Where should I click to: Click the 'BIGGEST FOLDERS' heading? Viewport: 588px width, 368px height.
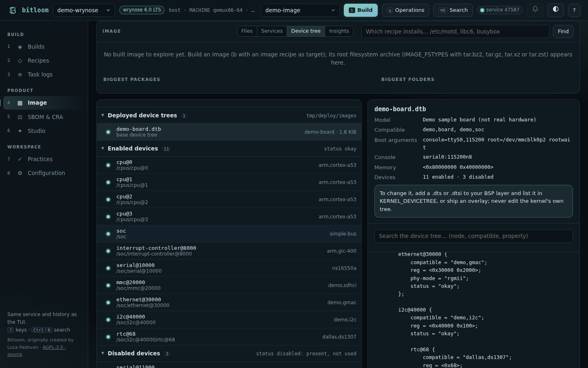tap(408, 79)
